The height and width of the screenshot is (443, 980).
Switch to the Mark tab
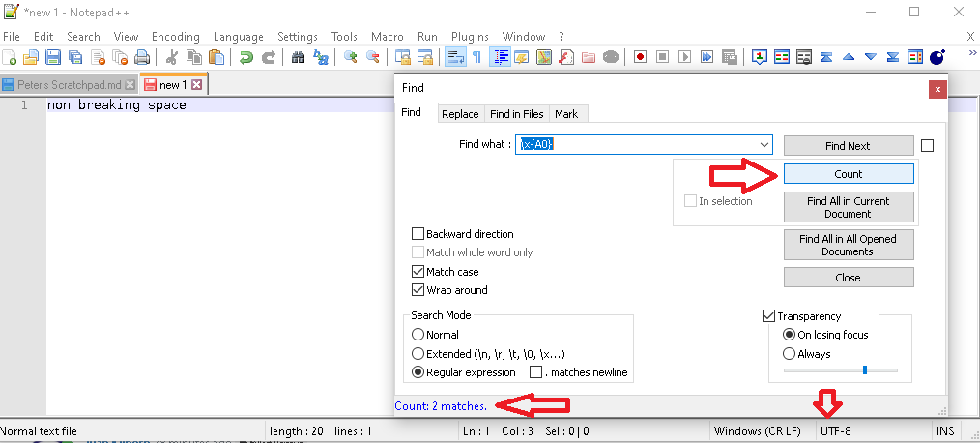coord(566,114)
